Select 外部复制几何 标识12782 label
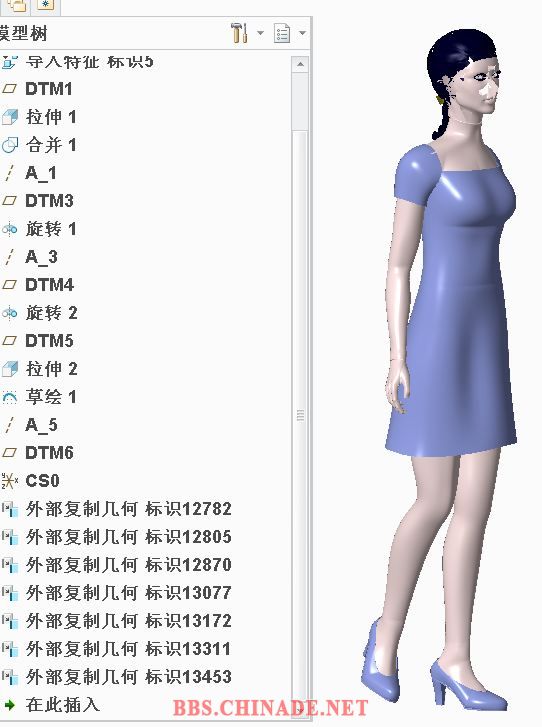Screen dimensions: 542x727 128,509
